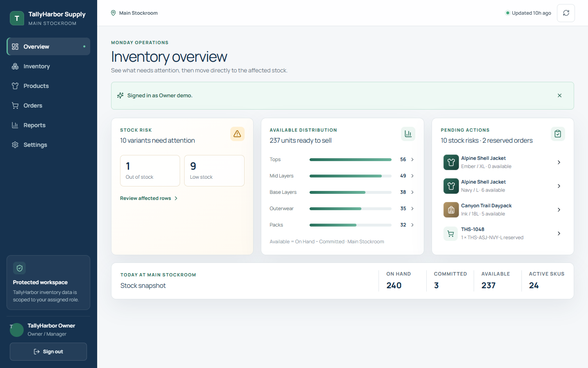The height and width of the screenshot is (368, 588).
Task: Open the Out of stock count card
Action: pos(150,171)
